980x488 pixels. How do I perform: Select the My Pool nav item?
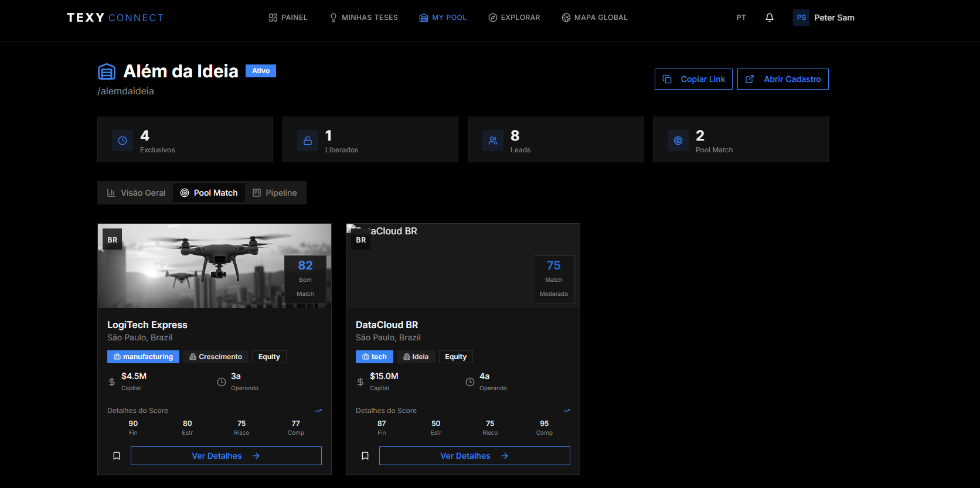pos(443,18)
